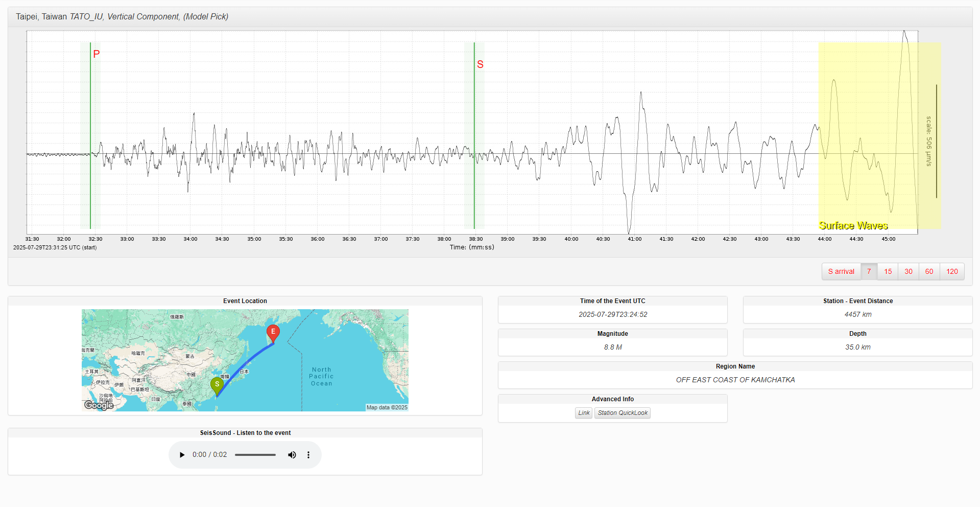This screenshot has width=980, height=507.
Task: Click the station distance value 4457 km
Action: 858,314
